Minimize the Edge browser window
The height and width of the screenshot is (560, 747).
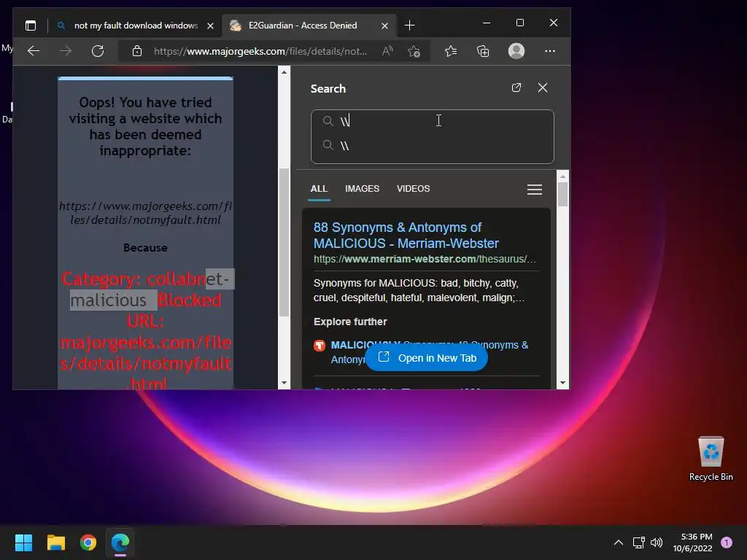pyautogui.click(x=487, y=23)
